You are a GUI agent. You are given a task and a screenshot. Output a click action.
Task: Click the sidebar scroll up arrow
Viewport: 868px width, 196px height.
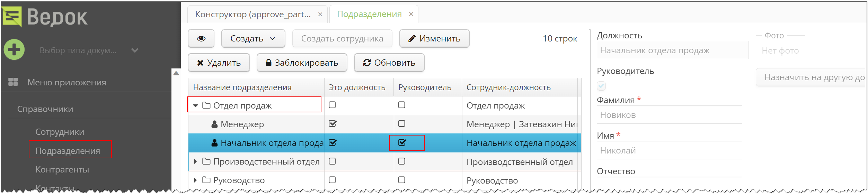click(176, 73)
